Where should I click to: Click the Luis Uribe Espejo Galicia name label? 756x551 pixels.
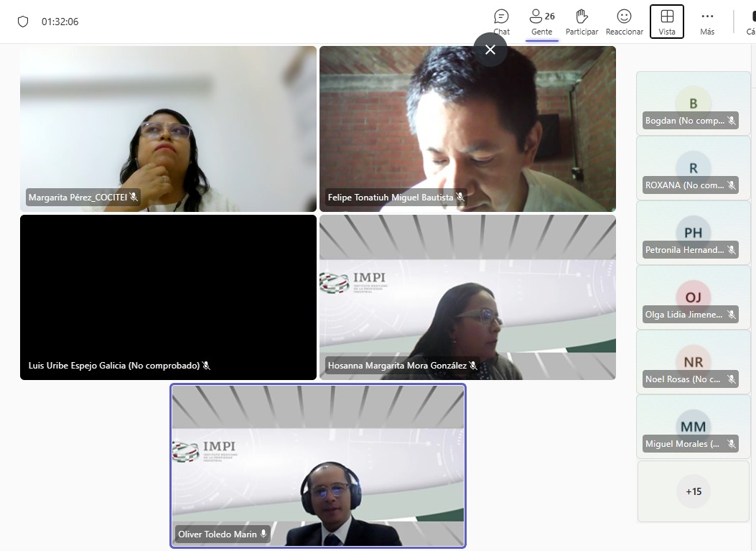coord(113,366)
